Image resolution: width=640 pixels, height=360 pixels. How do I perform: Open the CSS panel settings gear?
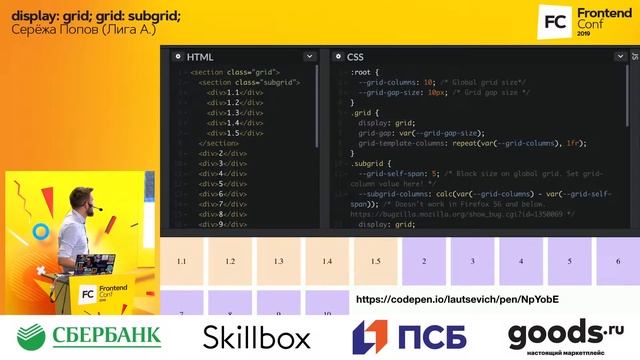pos(338,57)
